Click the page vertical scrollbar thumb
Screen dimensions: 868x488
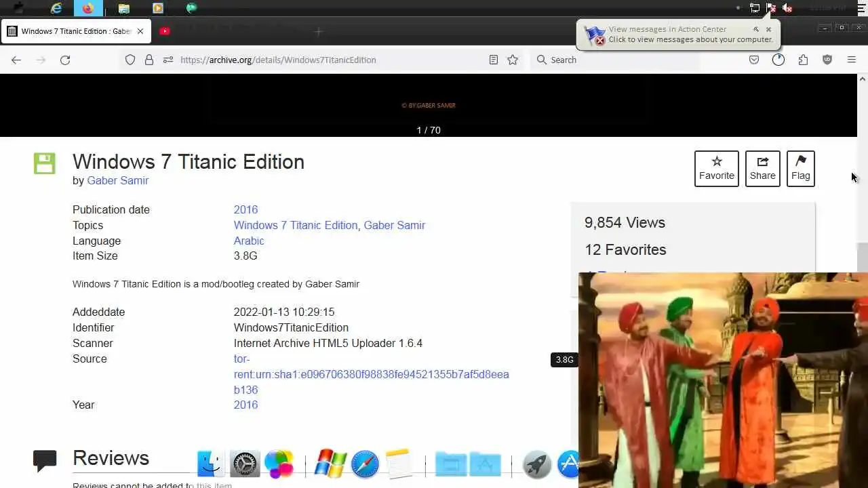(x=862, y=257)
